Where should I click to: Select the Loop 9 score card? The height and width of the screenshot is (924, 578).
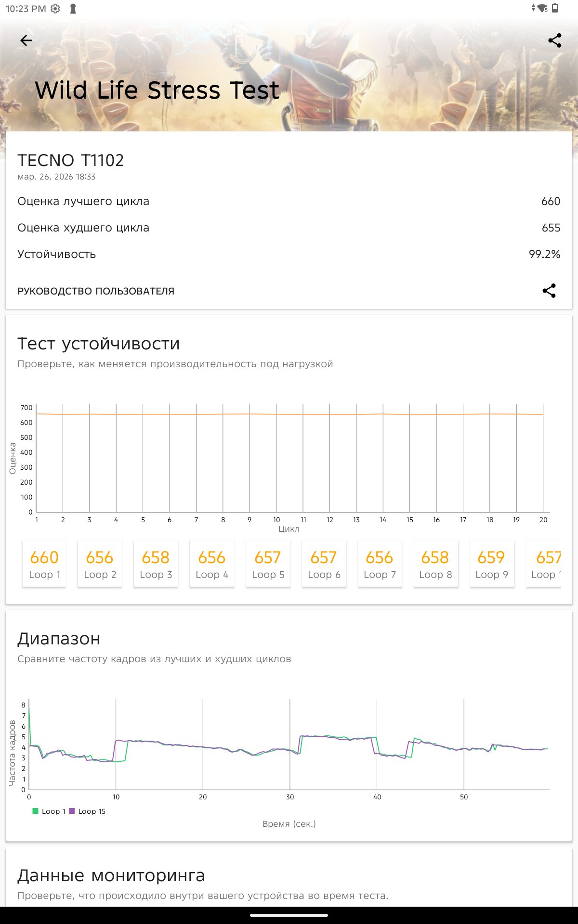coord(491,564)
